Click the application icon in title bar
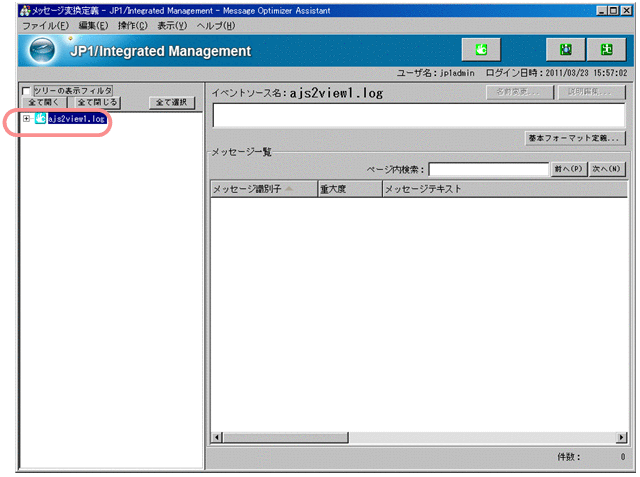Viewport: 640px width, 477px height. [x=25, y=11]
